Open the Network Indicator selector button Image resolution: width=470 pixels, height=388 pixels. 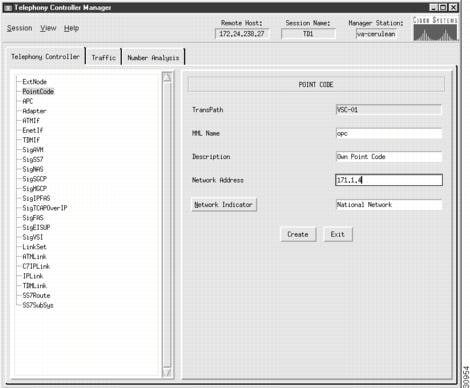tap(224, 205)
